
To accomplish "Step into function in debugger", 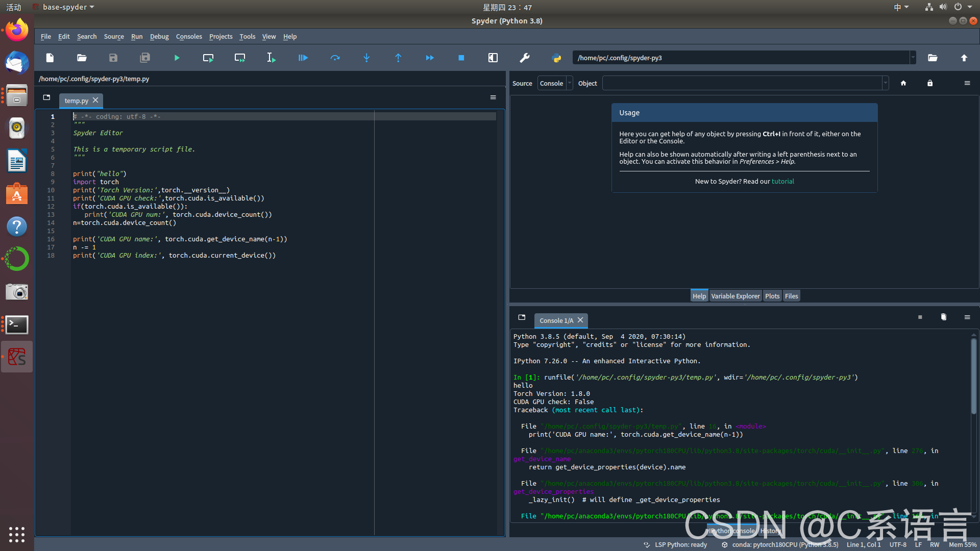I will click(x=366, y=58).
